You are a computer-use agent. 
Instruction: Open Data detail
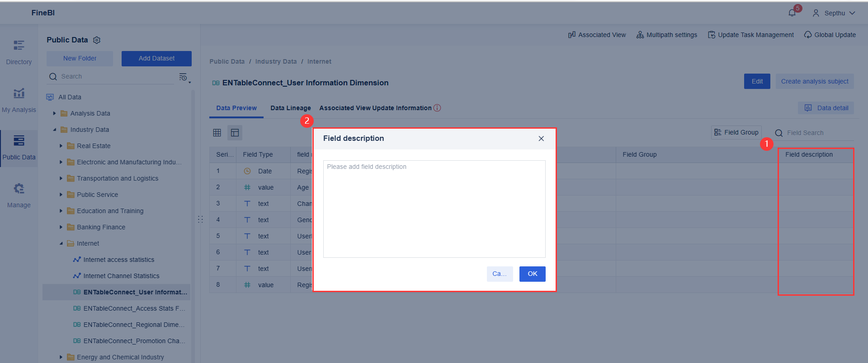[x=826, y=108]
